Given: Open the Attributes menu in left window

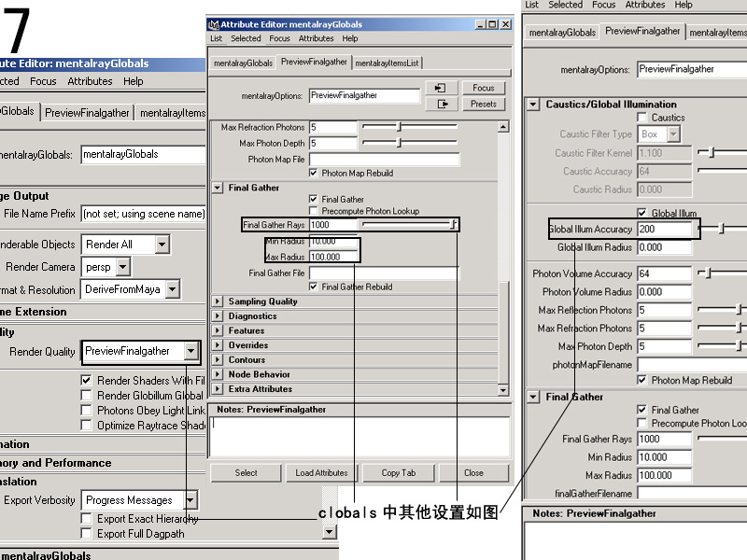Looking at the screenshot, I should tap(90, 81).
